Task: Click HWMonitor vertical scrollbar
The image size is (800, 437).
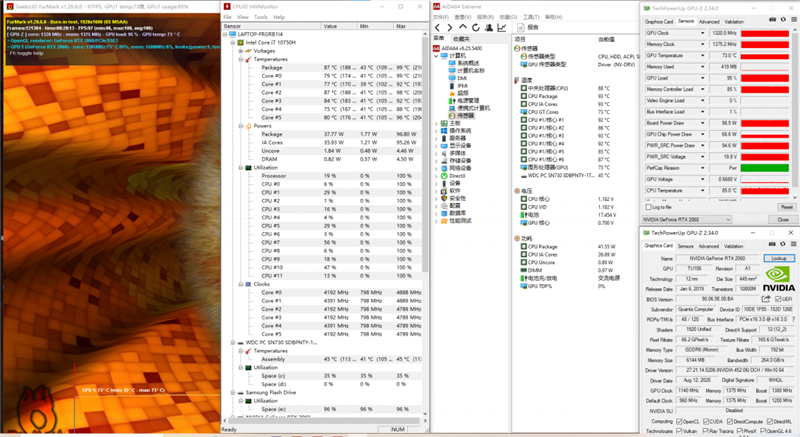Action: point(425,223)
